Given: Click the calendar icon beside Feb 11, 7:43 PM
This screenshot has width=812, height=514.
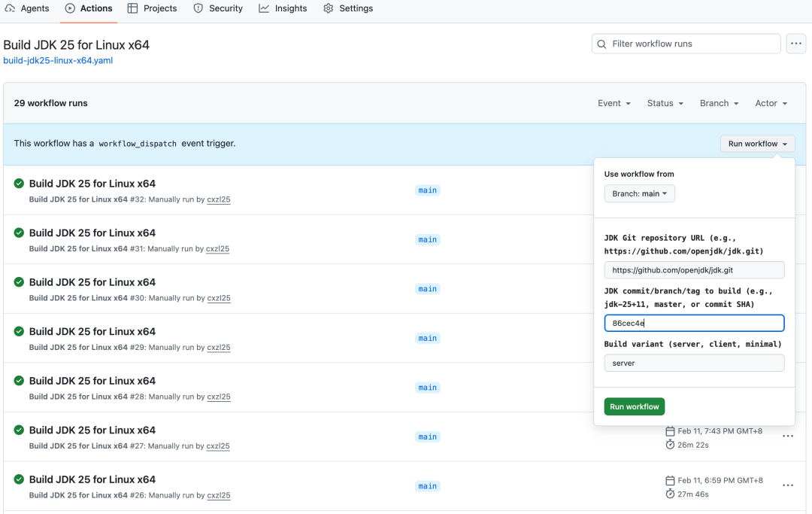Looking at the screenshot, I should 670,431.
